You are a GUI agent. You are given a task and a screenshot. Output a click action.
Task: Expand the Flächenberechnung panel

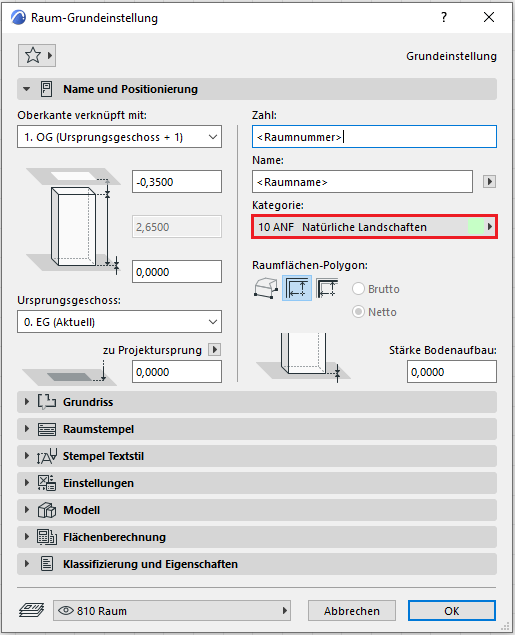pyautogui.click(x=257, y=537)
